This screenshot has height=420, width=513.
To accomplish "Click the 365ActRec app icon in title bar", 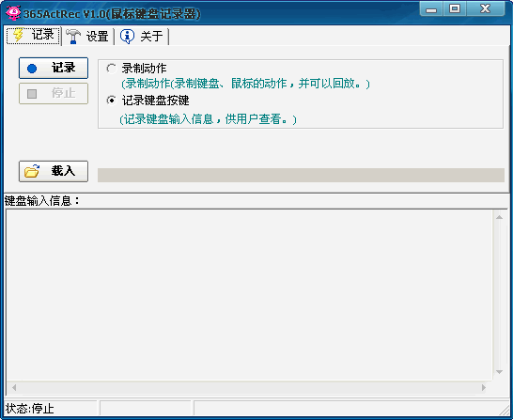I will (13, 13).
